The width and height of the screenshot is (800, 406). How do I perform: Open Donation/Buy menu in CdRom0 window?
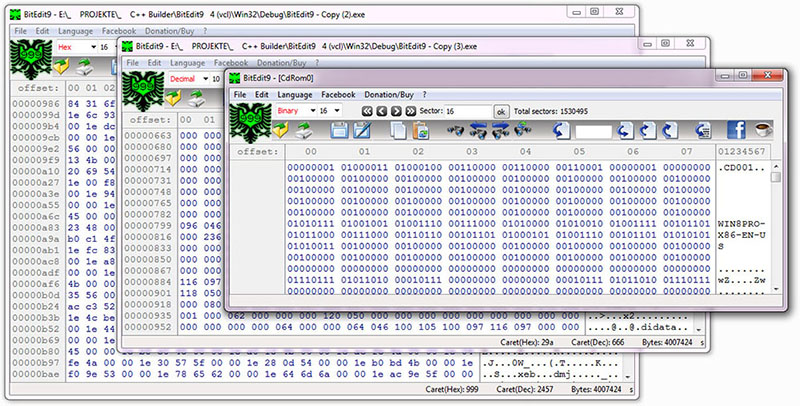pyautogui.click(x=389, y=95)
